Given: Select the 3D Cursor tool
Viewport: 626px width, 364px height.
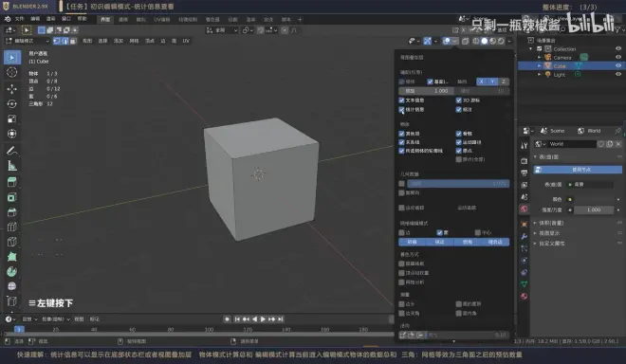Looking at the screenshot, I should pyautogui.click(x=12, y=73).
